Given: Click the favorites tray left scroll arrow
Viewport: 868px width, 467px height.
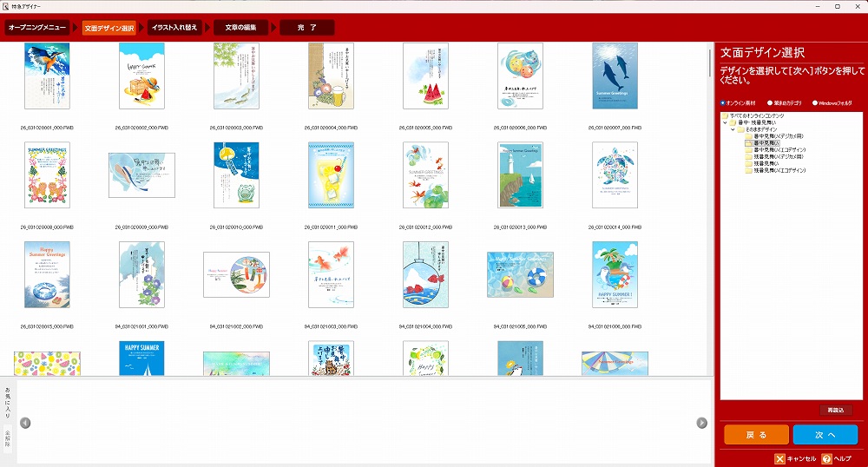Looking at the screenshot, I should pyautogui.click(x=25, y=423).
